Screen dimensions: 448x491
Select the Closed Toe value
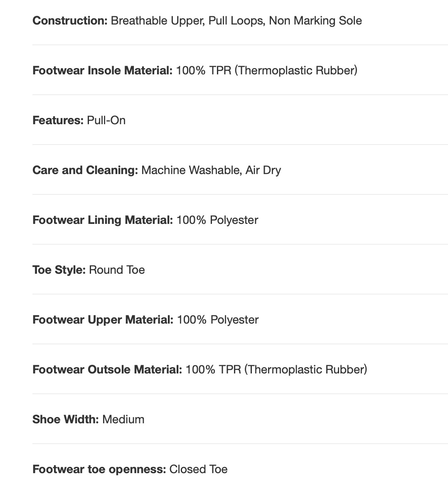(x=198, y=469)
